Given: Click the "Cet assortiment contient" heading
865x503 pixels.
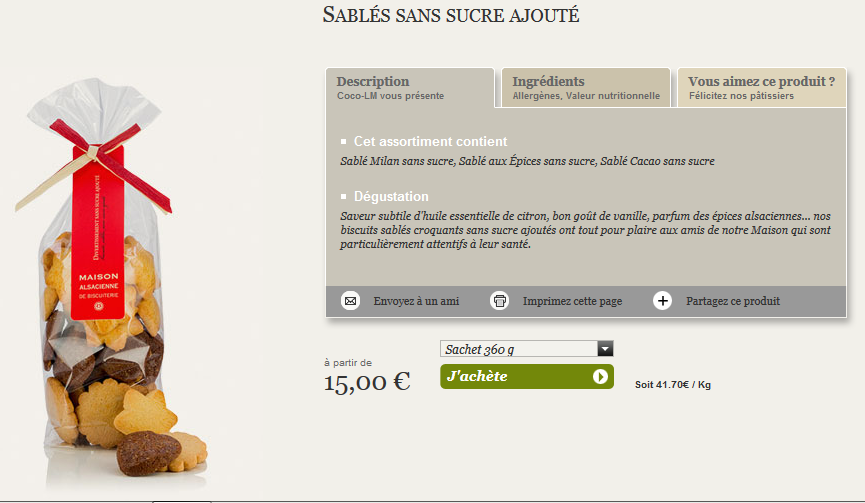Looking at the screenshot, I should (430, 142).
